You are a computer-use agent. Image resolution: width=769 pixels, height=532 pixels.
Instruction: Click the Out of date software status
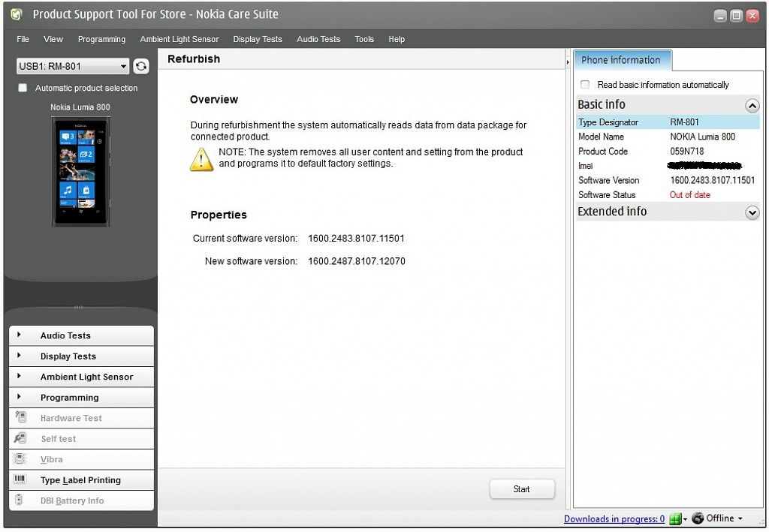[x=689, y=195]
